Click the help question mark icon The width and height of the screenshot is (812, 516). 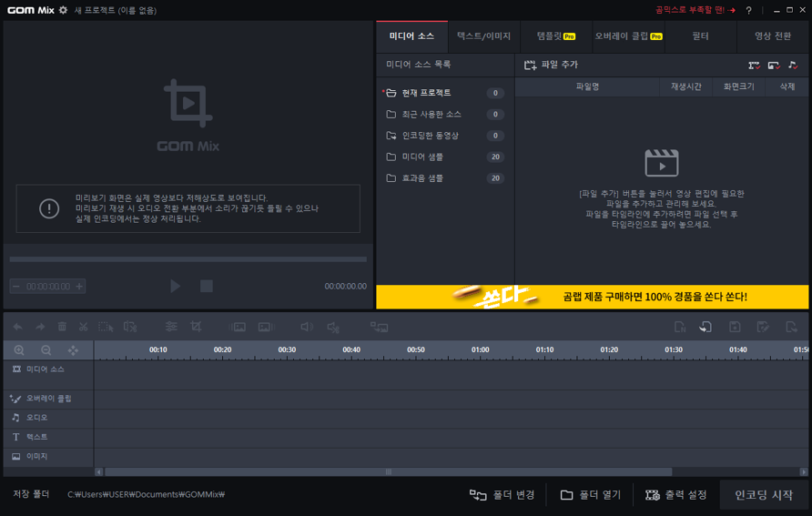coord(749,10)
